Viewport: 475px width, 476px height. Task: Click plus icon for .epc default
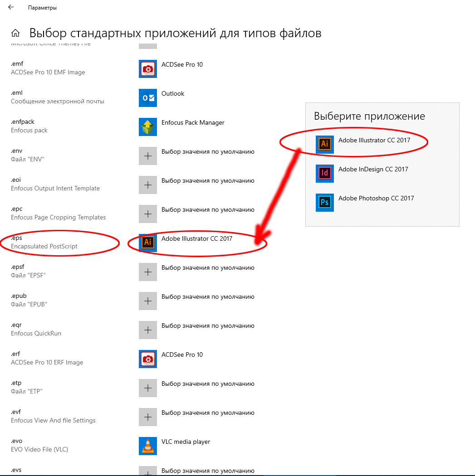tap(148, 214)
